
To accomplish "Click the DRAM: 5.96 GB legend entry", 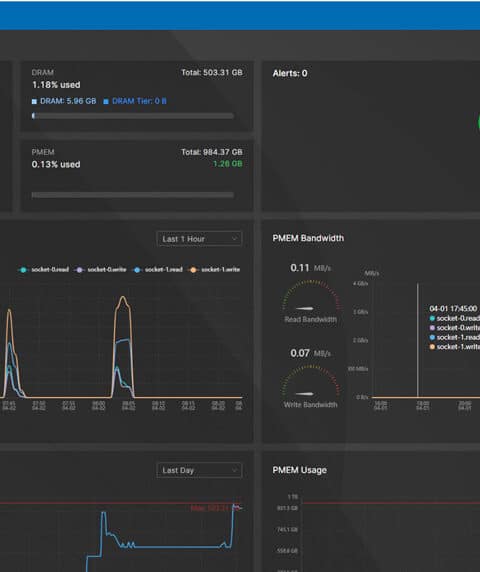I will click(64, 101).
